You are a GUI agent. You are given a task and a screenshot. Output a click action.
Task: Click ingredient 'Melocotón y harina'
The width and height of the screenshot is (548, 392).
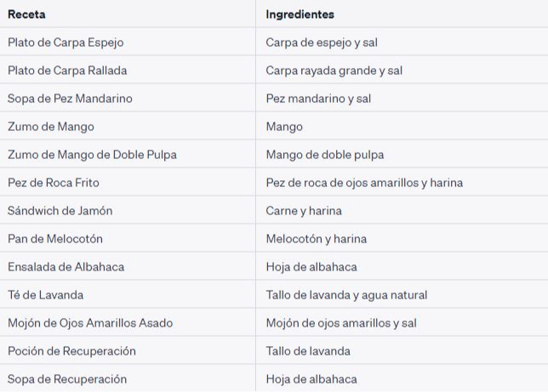[317, 239]
